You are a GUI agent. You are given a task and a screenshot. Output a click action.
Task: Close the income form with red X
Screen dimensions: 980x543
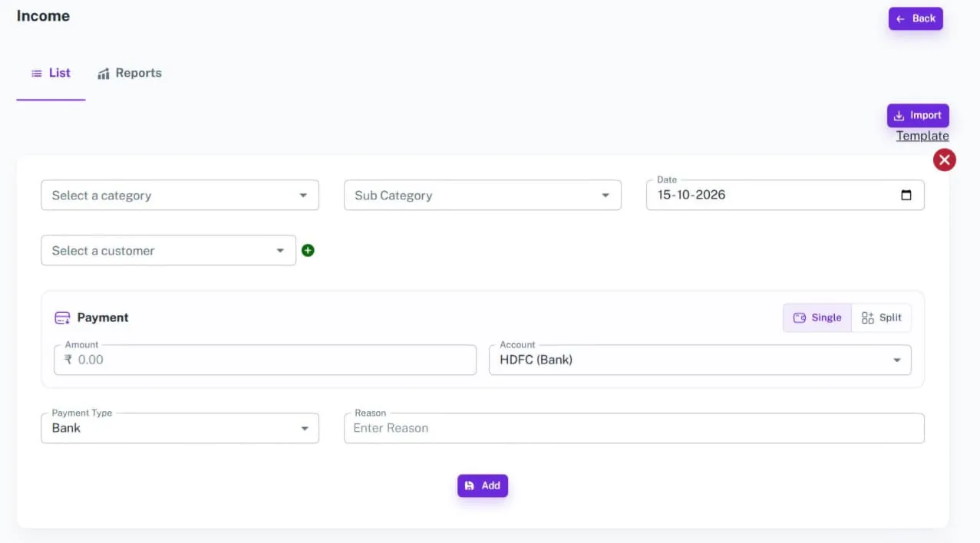pos(944,160)
